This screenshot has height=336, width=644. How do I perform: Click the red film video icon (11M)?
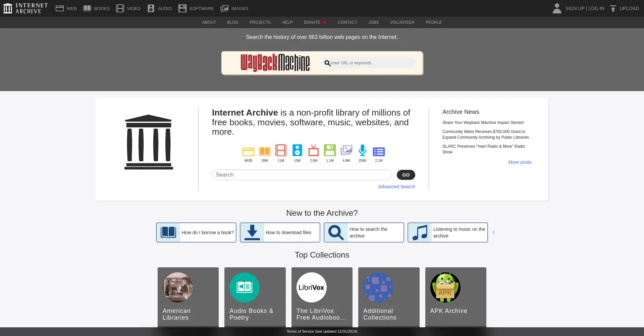pyautogui.click(x=281, y=150)
